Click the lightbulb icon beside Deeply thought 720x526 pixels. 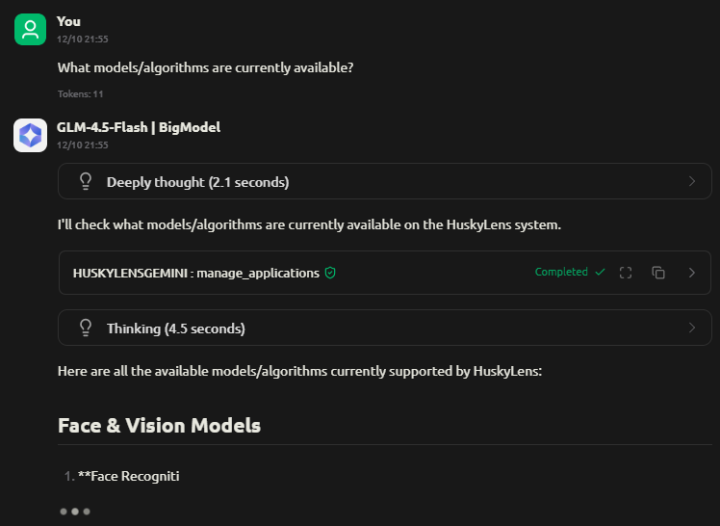click(86, 182)
